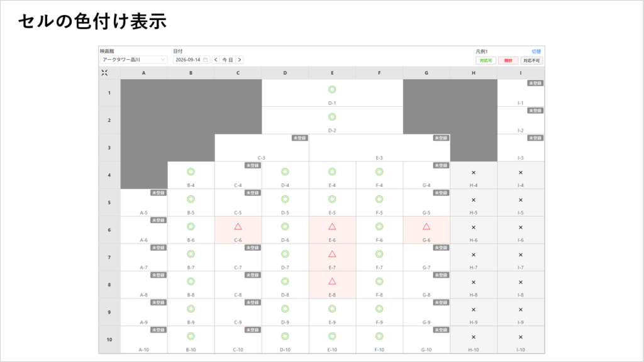Screen dimensions: 644x362
Task: Select column header I
Action: click(521, 73)
